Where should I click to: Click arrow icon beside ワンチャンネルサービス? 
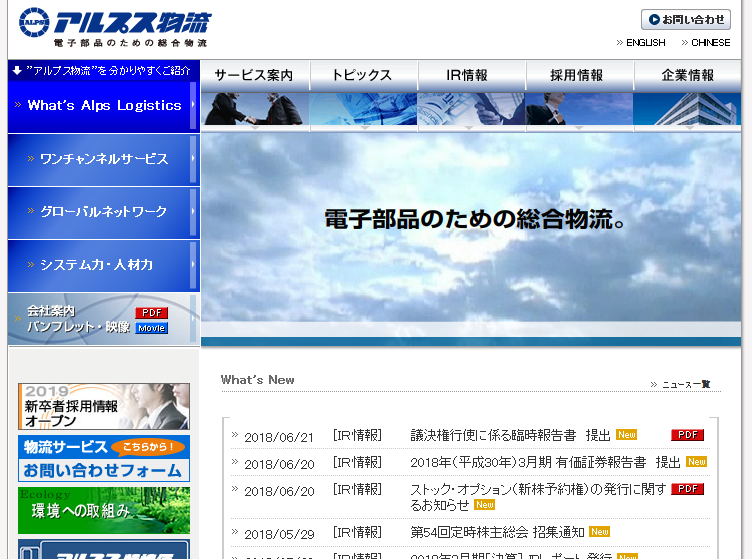(31, 158)
